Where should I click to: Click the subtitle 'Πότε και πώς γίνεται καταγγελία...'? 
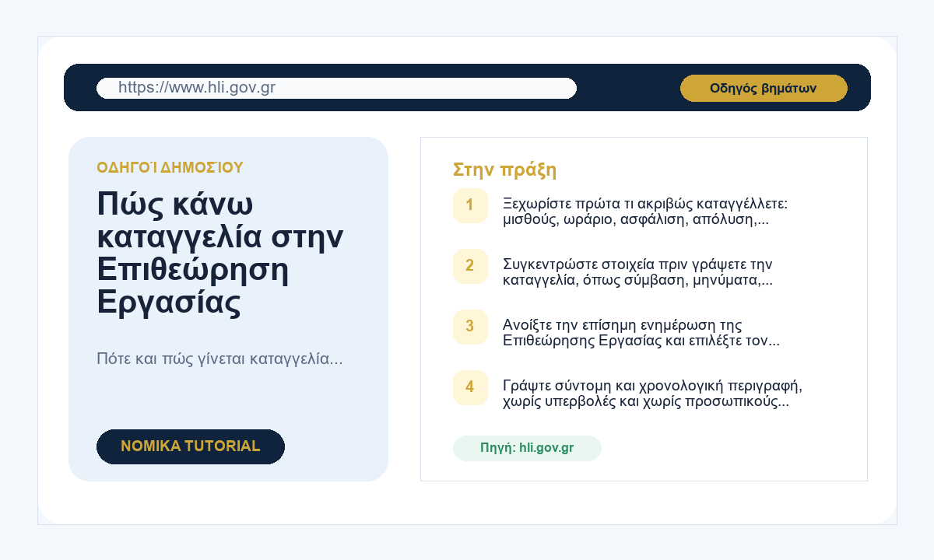[x=219, y=359]
